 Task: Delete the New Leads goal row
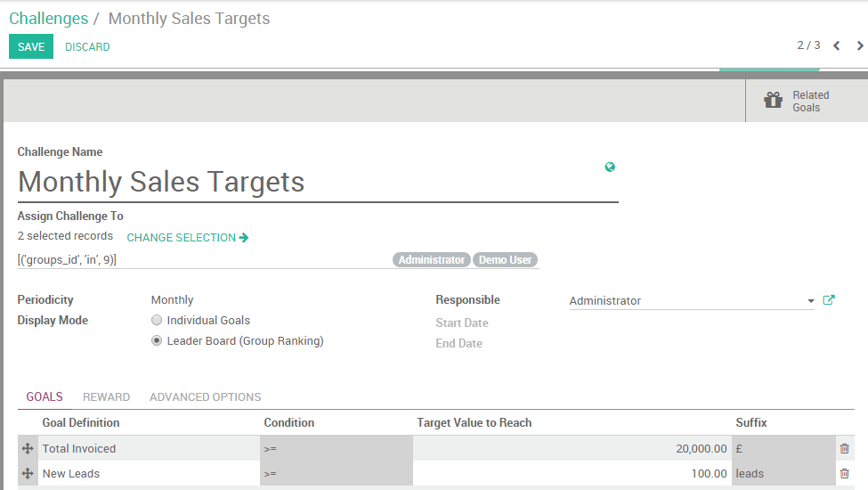pyautogui.click(x=844, y=474)
